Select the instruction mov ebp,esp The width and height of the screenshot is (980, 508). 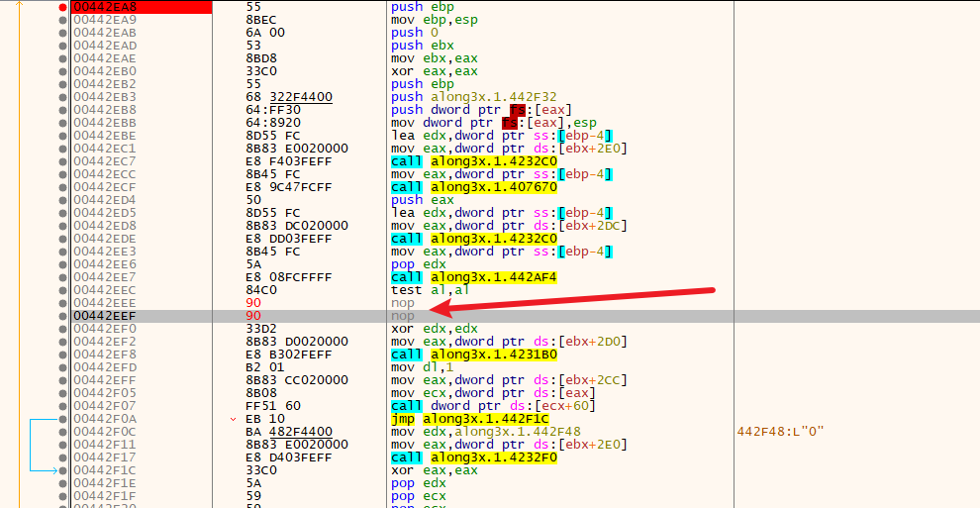coord(435,20)
